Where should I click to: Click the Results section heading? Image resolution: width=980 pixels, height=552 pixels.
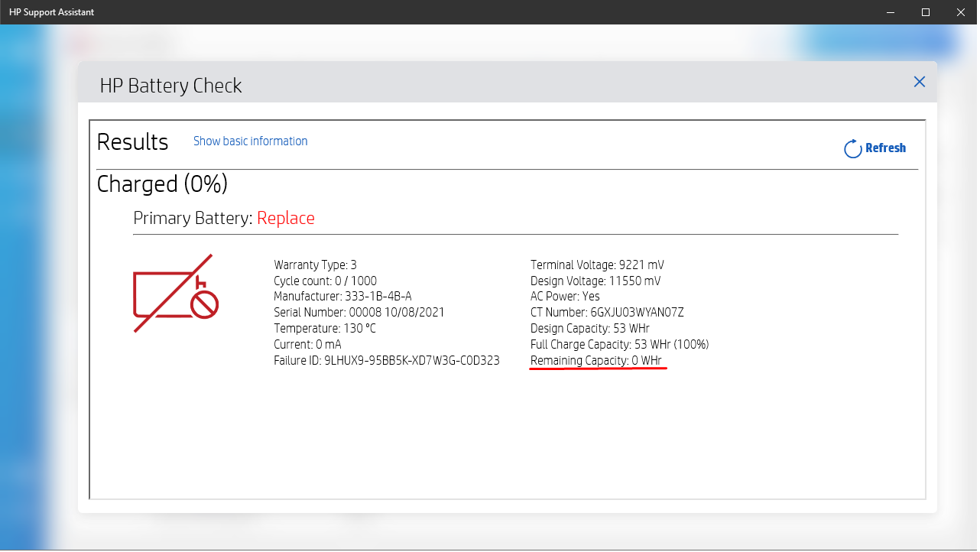[132, 141]
